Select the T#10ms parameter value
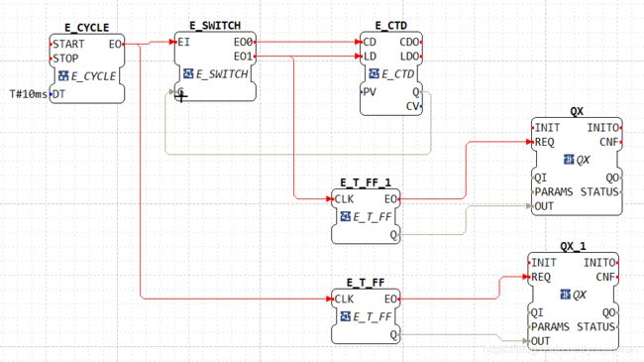The width and height of the screenshot is (644, 362). click(x=29, y=94)
